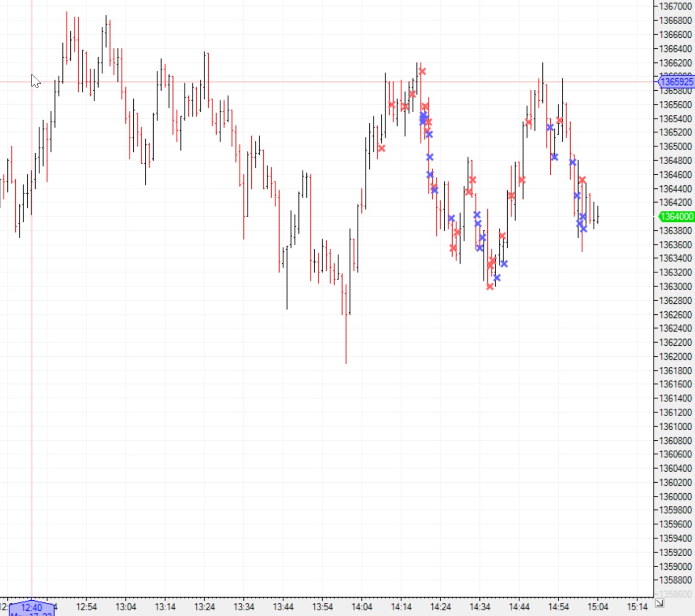Click the 1366600 price axis label
695x616 pixels.
[x=676, y=35]
